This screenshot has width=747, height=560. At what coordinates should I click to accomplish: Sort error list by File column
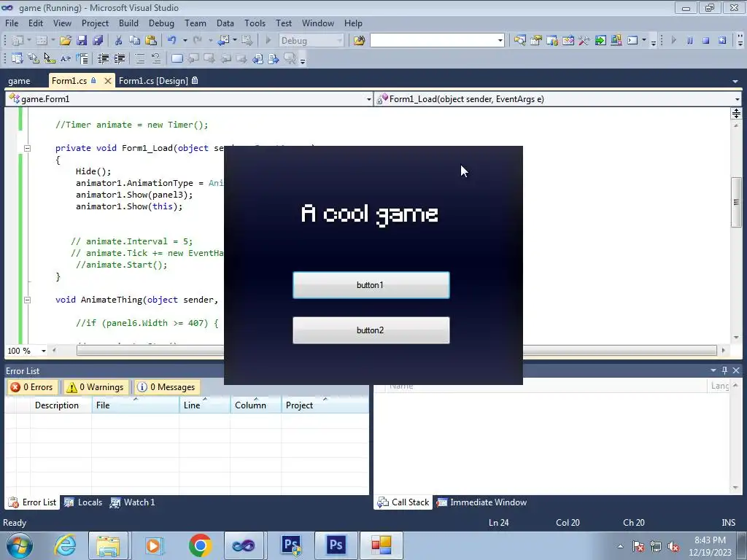(135, 405)
